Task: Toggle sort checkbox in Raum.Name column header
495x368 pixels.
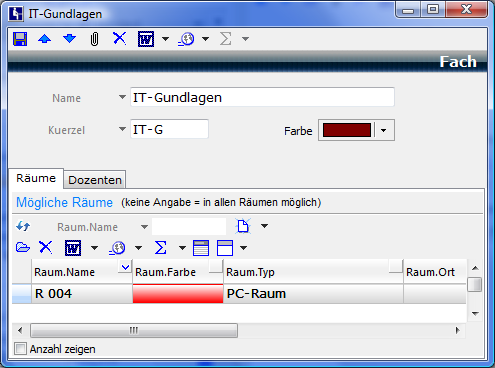Action: [x=125, y=267]
